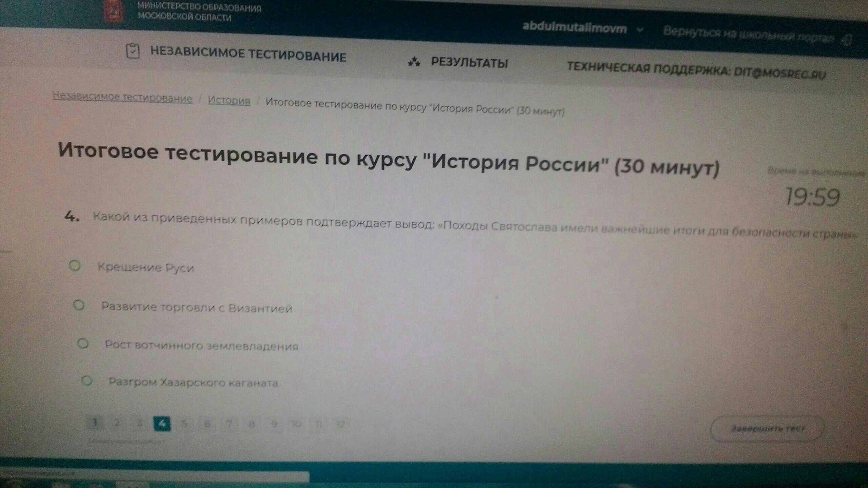This screenshot has width=868, height=488.
Task: Click the История breadcrumb link
Action: 229,100
